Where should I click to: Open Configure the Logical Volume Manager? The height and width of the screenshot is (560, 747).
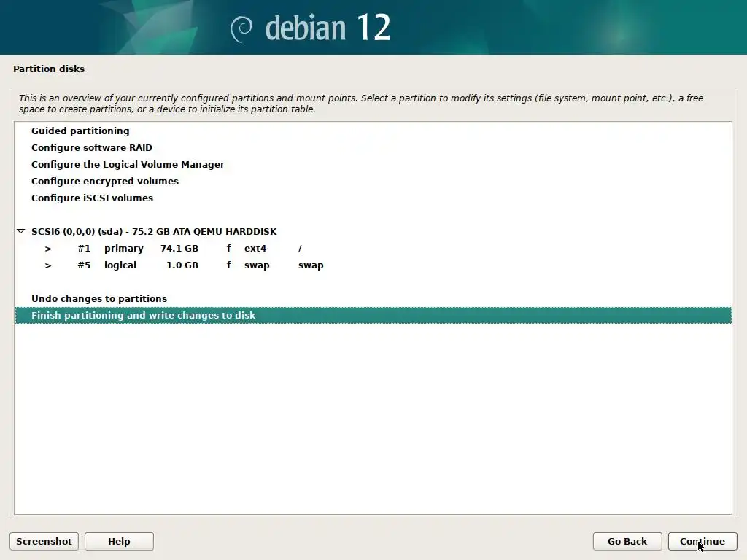[373, 164]
